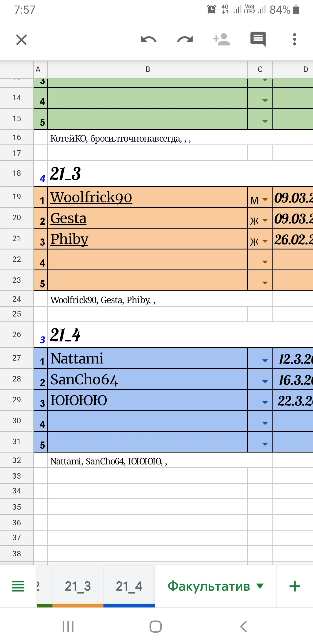Select column B header
Viewport: 313px width, 644px height.
click(148, 69)
